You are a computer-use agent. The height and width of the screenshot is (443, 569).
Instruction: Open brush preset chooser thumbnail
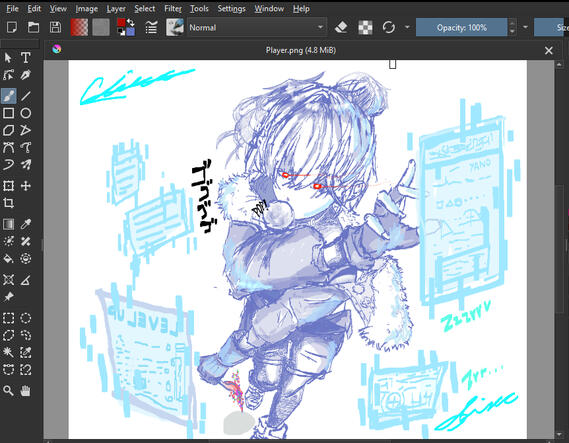(175, 28)
